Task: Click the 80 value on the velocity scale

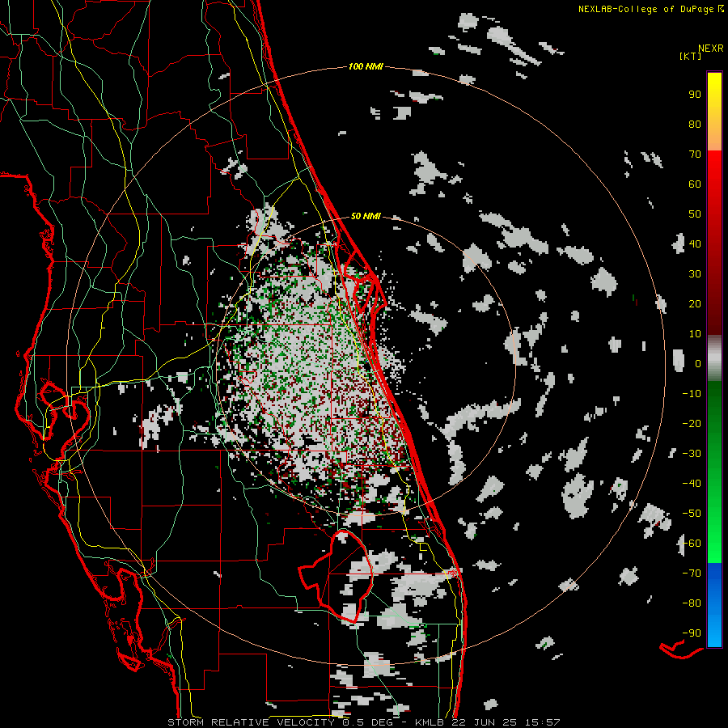Action: [x=695, y=125]
